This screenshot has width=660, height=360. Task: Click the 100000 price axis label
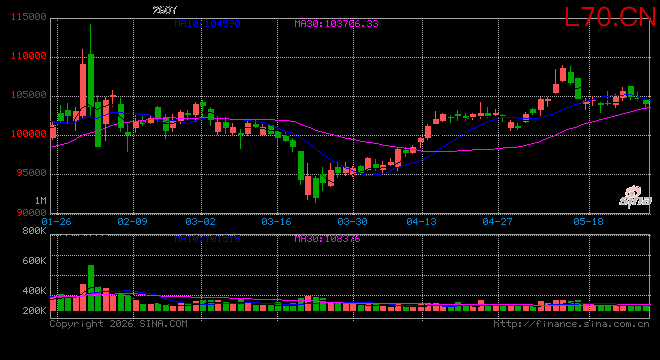[x=29, y=134]
